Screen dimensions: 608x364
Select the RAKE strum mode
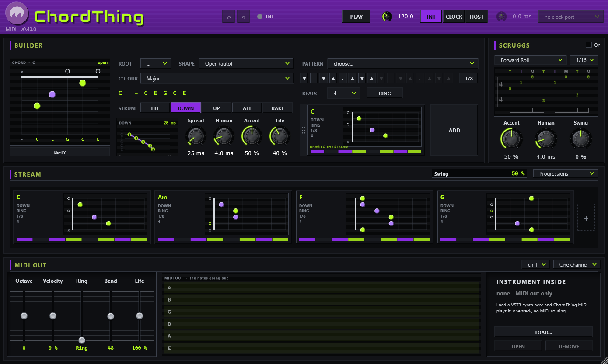coord(278,108)
